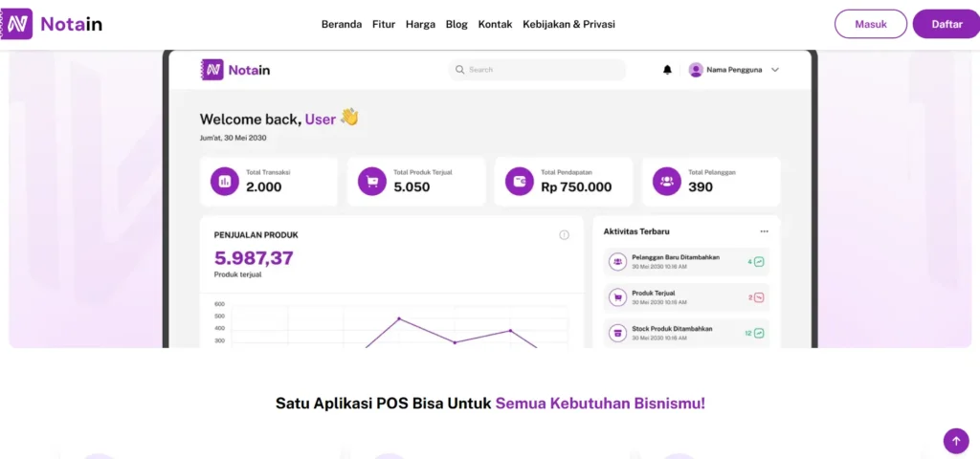Click the dashboard Search field
The image size is (980, 459).
tap(537, 70)
